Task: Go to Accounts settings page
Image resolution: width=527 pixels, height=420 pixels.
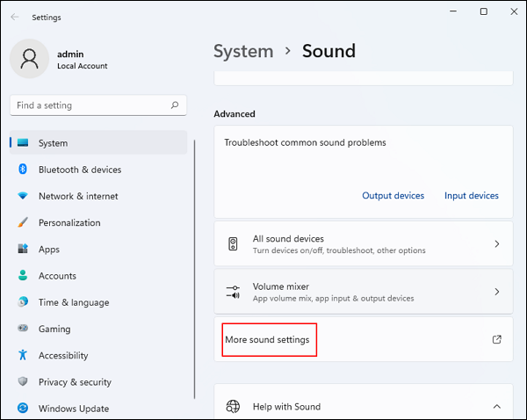Action: click(x=57, y=276)
